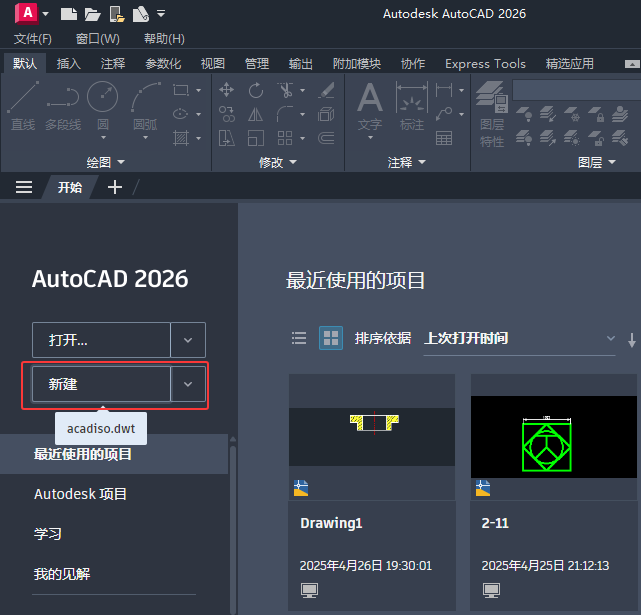Switch recent files to list view
This screenshot has height=615, width=641.
click(x=299, y=338)
